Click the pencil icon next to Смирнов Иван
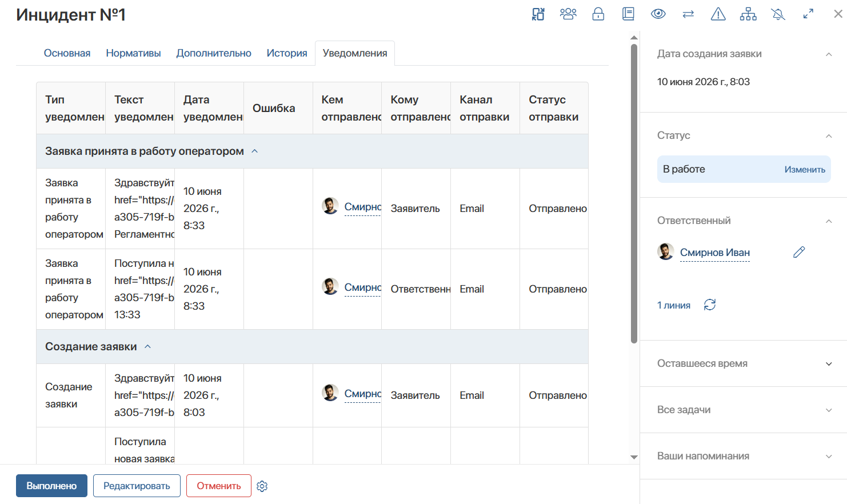 tap(799, 252)
